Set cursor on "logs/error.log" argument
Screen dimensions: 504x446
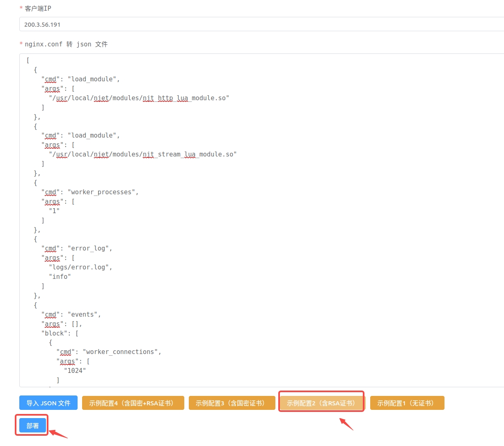80,267
